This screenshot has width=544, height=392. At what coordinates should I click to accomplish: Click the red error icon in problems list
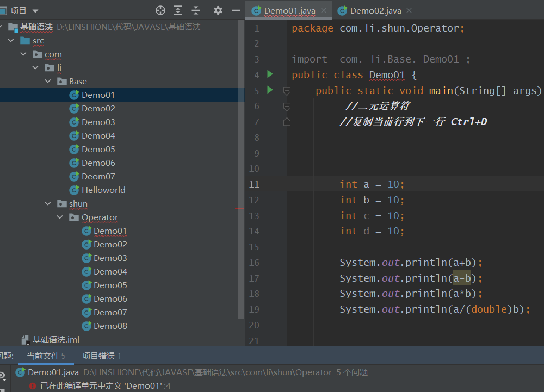coord(33,386)
